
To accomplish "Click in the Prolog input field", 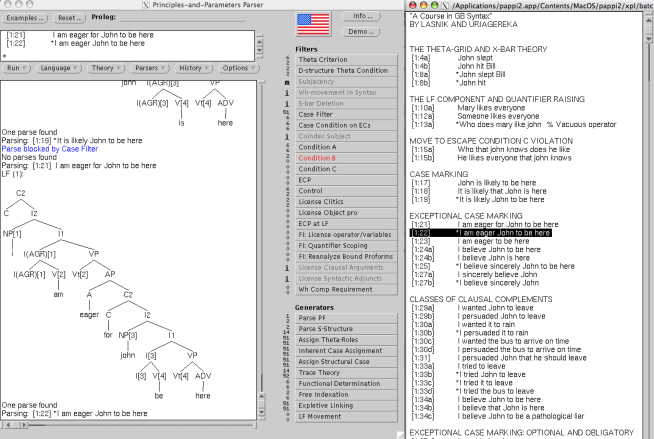I will [x=182, y=18].
